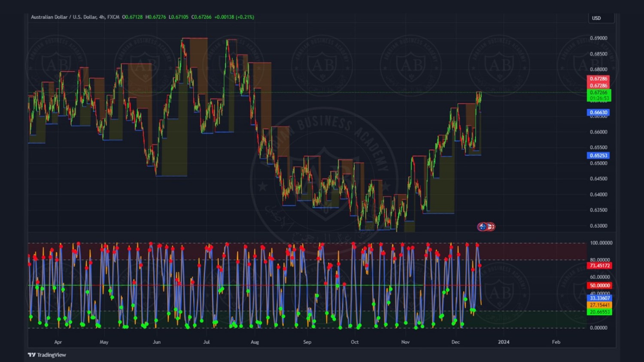Click the 0.64500 price axis label

pyautogui.click(x=598, y=179)
